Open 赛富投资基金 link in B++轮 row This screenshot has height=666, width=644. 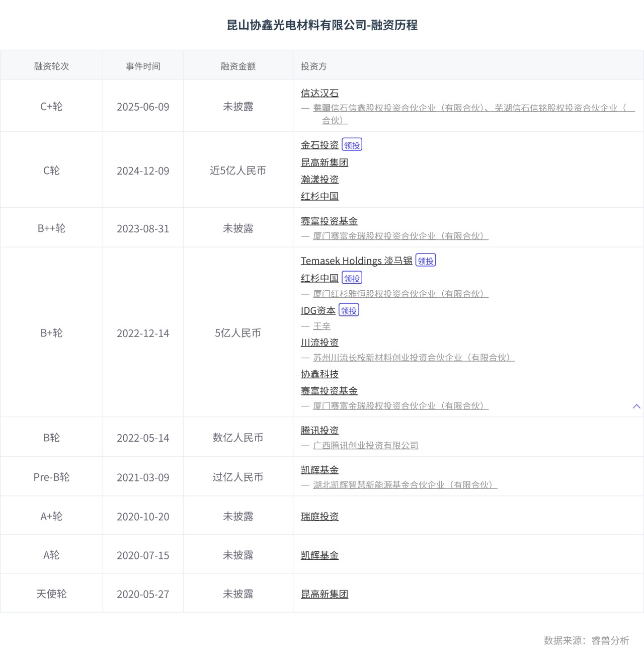tap(329, 221)
